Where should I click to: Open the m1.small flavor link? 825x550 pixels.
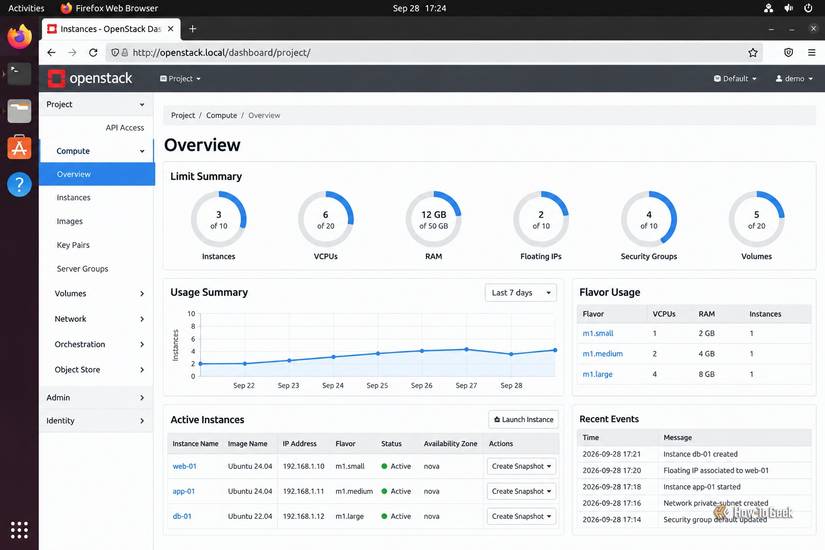coord(598,333)
